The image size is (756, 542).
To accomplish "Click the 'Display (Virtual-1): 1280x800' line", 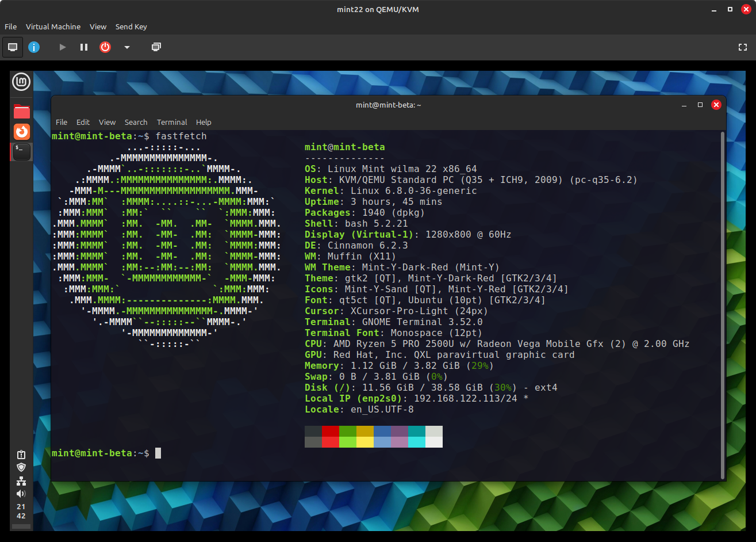I will 408,235.
